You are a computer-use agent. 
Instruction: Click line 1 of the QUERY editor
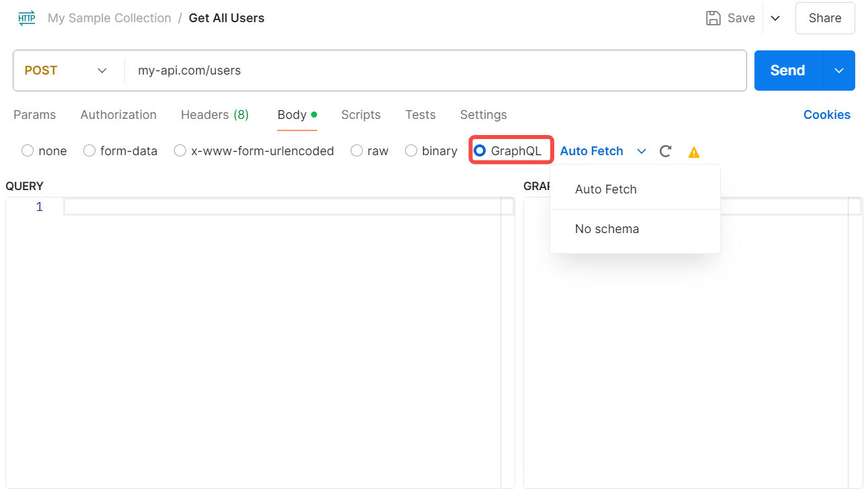pyautogui.click(x=289, y=207)
